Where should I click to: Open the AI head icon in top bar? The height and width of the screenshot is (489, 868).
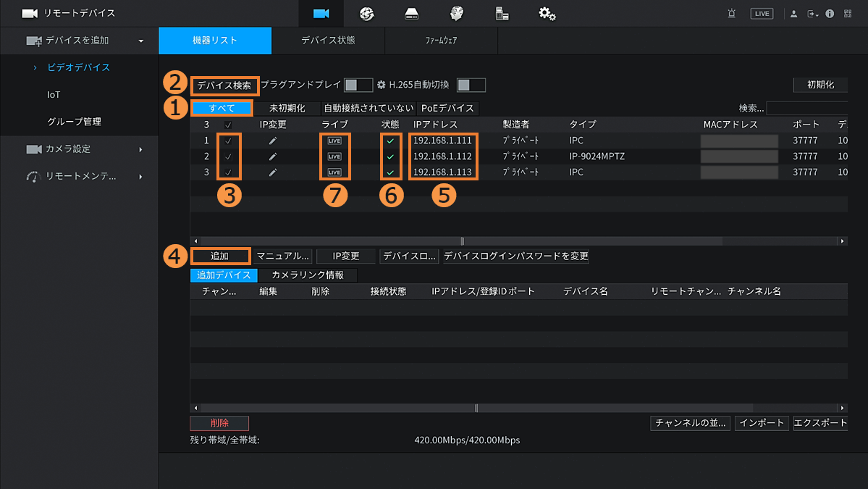pyautogui.click(x=456, y=14)
